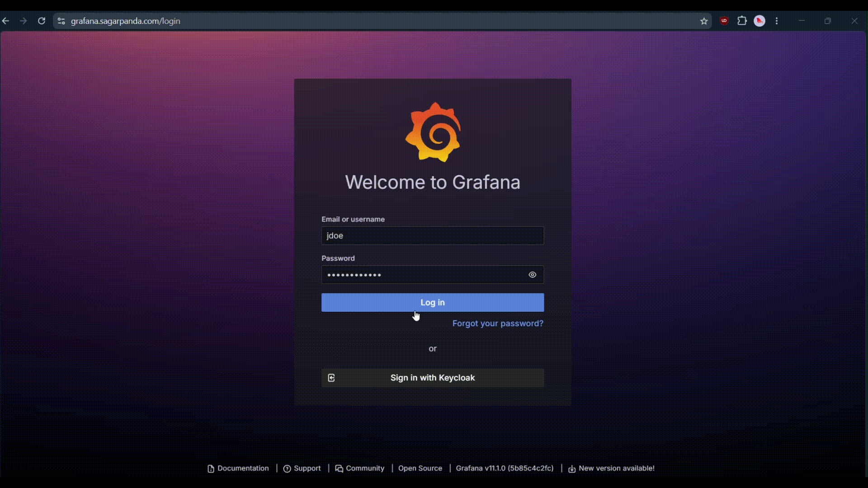Open site information icon in address bar
The height and width of the screenshot is (488, 868).
click(61, 21)
